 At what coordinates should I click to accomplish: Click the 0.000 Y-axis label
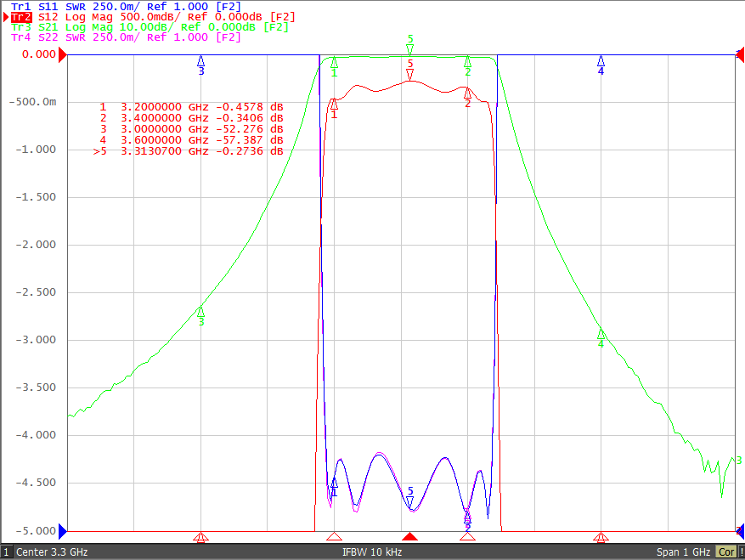click(x=39, y=54)
